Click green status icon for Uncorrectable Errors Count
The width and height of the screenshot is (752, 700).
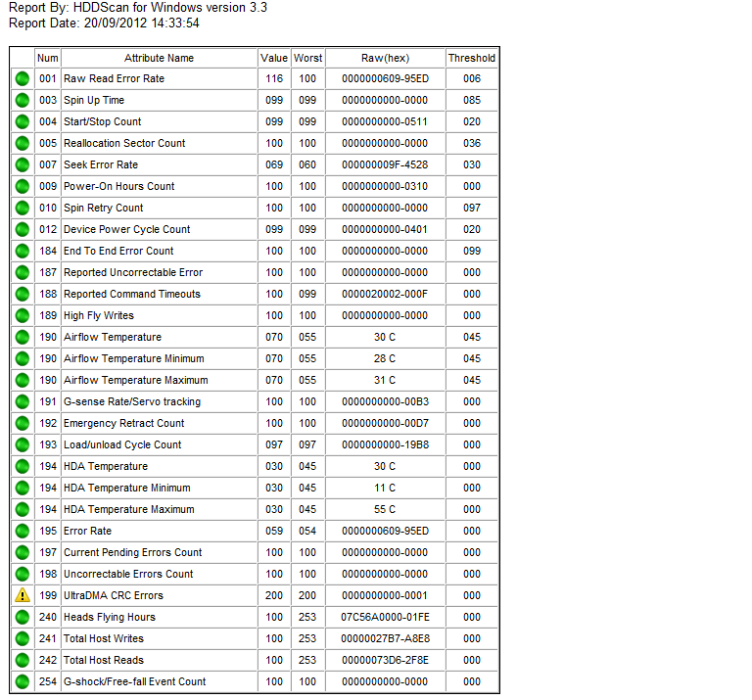coord(23,574)
